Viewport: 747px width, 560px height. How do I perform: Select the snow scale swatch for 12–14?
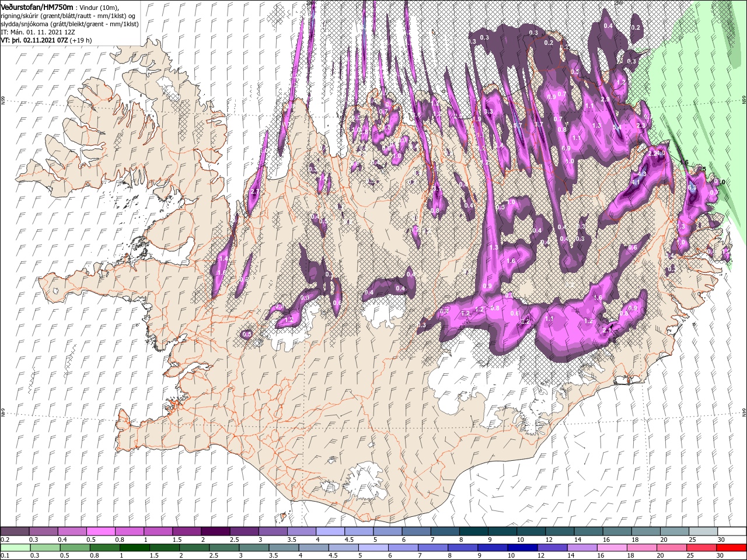(x=560, y=531)
